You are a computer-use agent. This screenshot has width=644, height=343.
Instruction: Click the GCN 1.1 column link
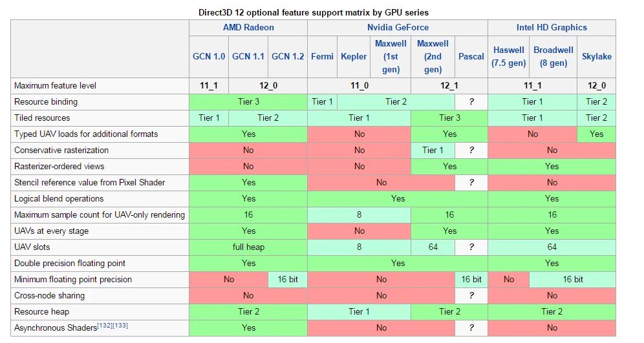coord(248,57)
